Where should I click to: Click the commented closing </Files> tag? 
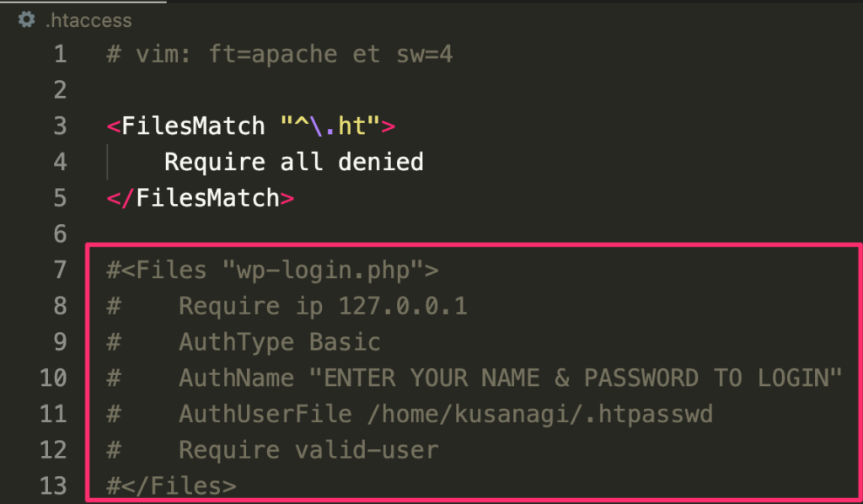[x=171, y=485]
